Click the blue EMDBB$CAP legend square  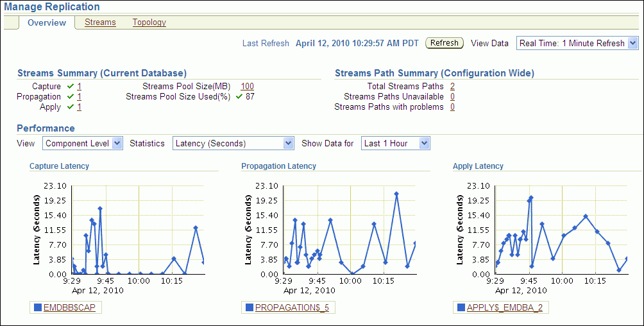click(38, 308)
